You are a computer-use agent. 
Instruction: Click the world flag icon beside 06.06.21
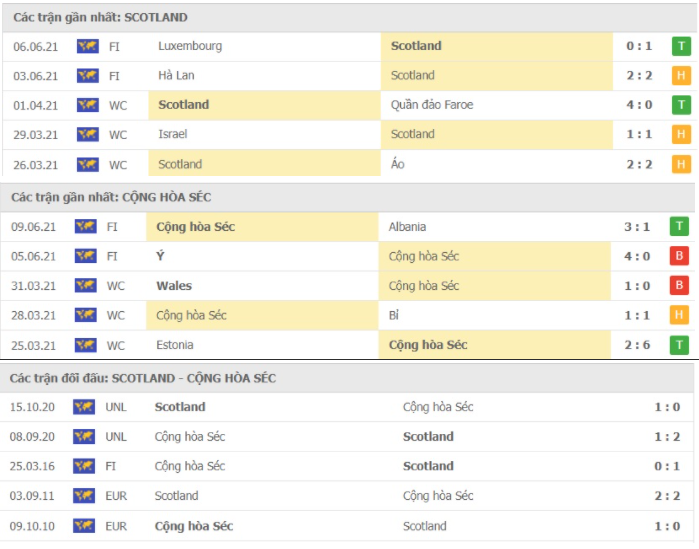[x=88, y=46]
